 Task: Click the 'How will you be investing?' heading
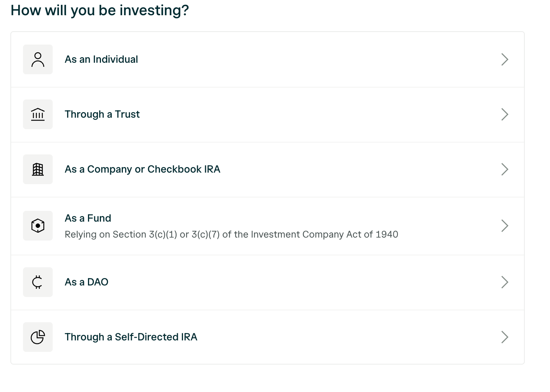(100, 10)
